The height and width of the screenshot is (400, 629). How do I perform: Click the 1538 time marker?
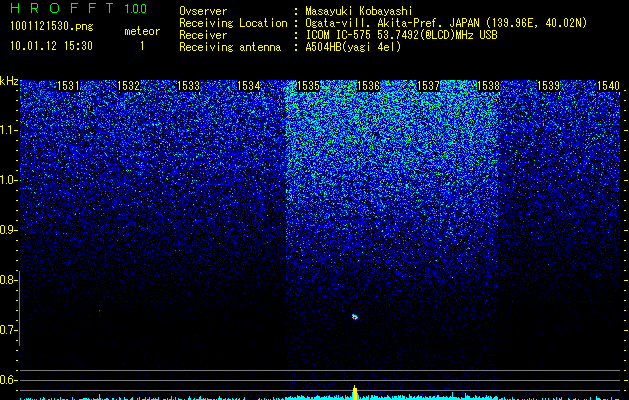click(x=488, y=86)
